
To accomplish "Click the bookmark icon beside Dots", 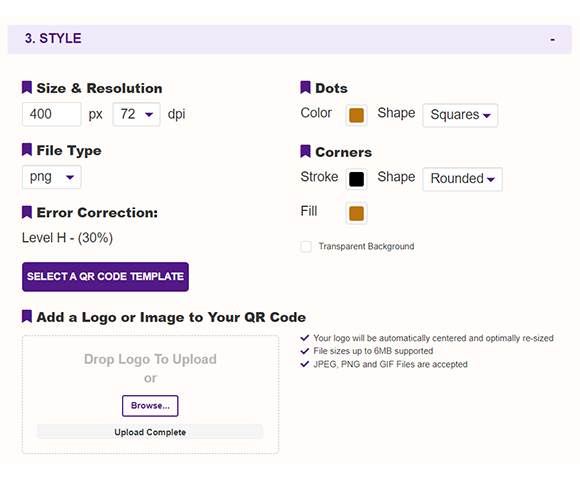I will pyautogui.click(x=305, y=88).
